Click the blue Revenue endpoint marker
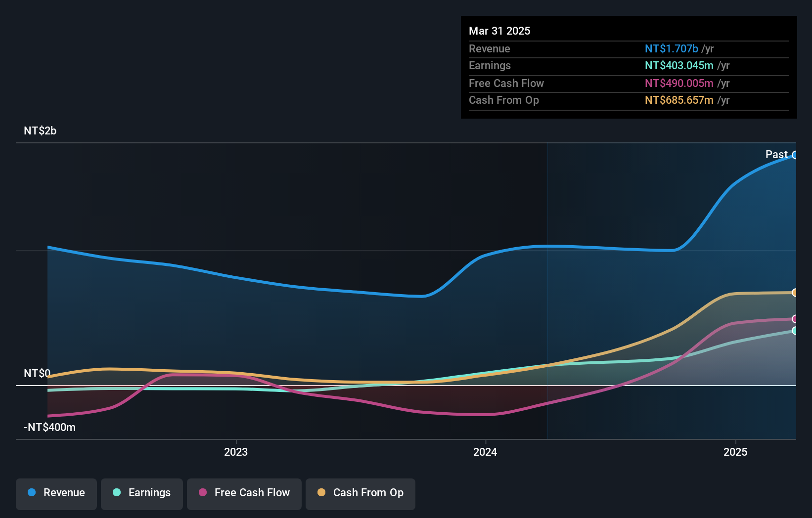 (x=795, y=155)
